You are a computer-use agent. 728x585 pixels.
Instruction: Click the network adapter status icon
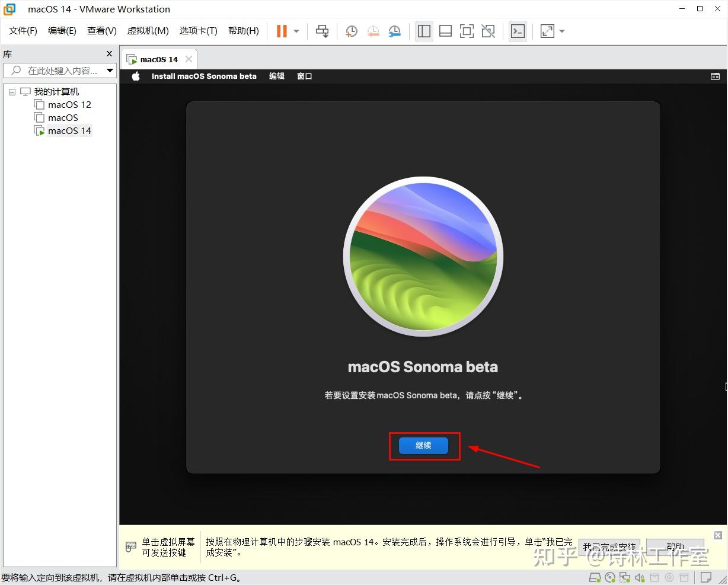pyautogui.click(x=625, y=577)
